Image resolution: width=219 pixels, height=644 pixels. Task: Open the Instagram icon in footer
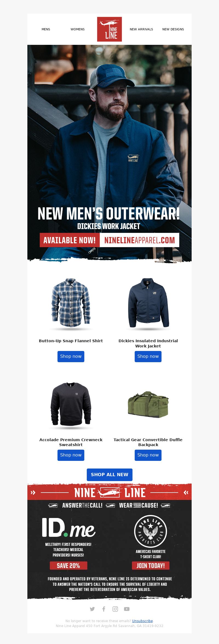pyautogui.click(x=115, y=609)
